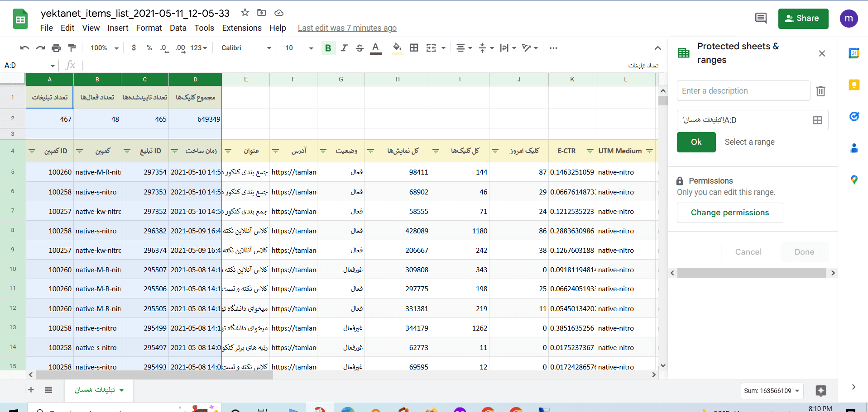Viewport: 868px width, 412px height.
Task: Open the font size 10 dropdown
Action: pos(299,48)
